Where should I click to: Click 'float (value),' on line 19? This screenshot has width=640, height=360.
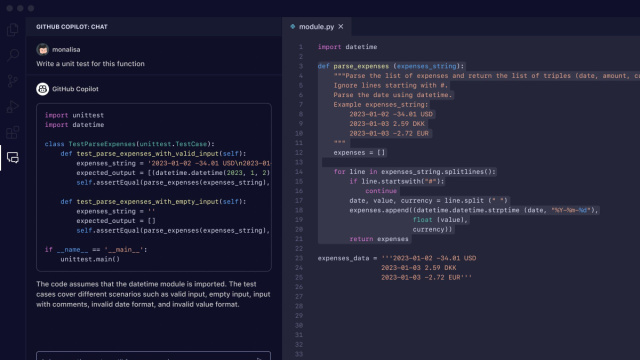(440, 220)
